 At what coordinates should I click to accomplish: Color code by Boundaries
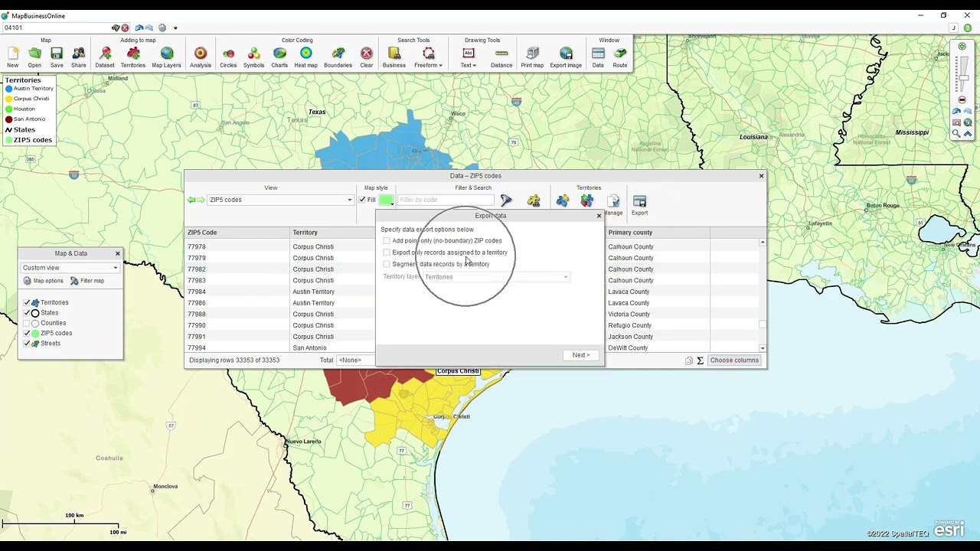[x=338, y=57]
